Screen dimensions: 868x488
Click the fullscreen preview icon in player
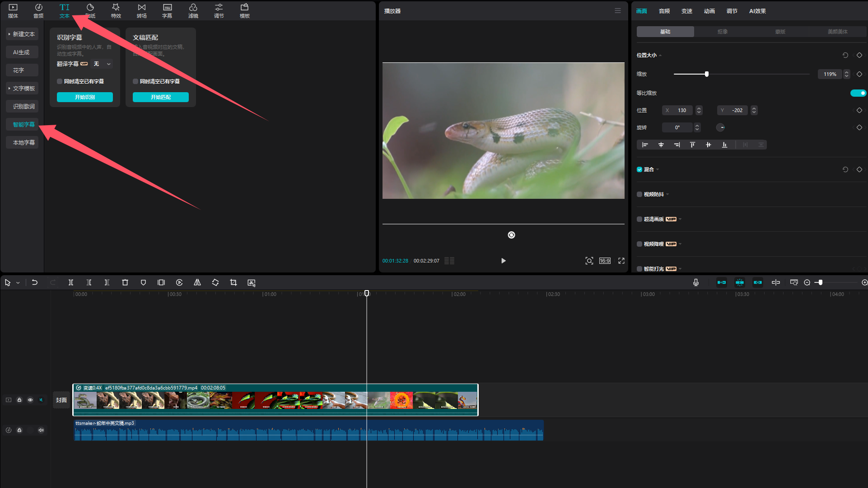pyautogui.click(x=621, y=261)
